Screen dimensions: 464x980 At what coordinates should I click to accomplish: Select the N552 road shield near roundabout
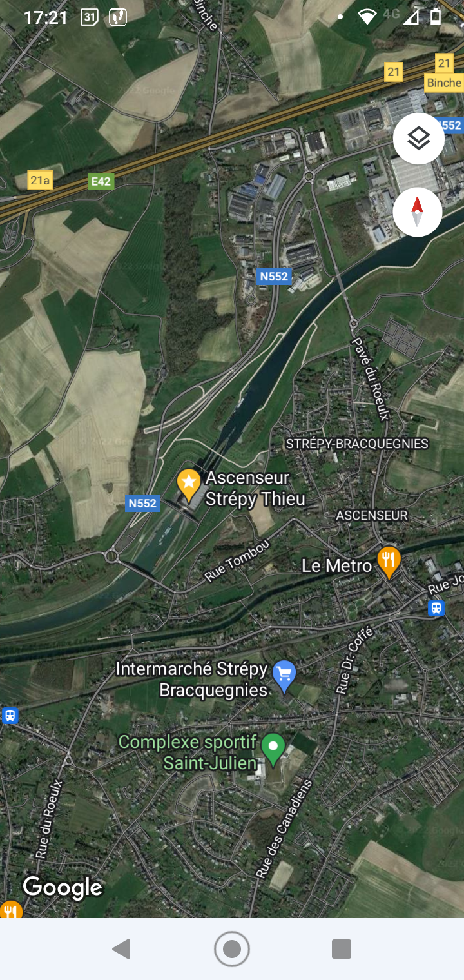(x=142, y=503)
